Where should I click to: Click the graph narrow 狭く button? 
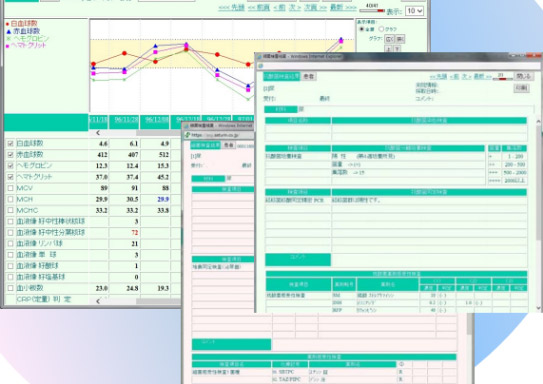point(400,39)
